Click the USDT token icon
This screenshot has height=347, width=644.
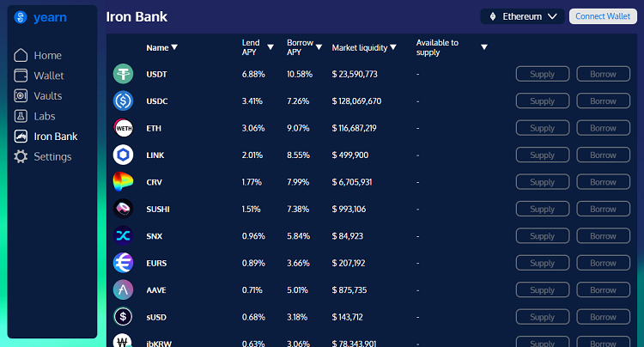(123, 75)
